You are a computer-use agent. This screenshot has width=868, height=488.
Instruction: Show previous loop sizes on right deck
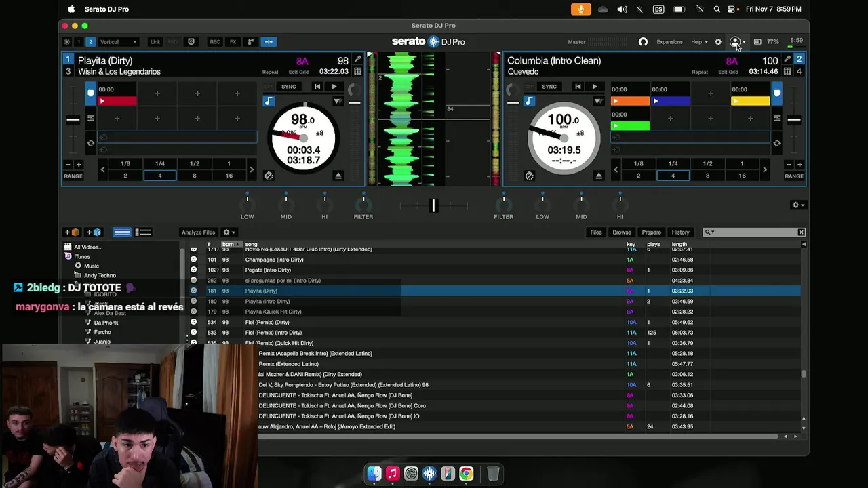[x=615, y=169]
